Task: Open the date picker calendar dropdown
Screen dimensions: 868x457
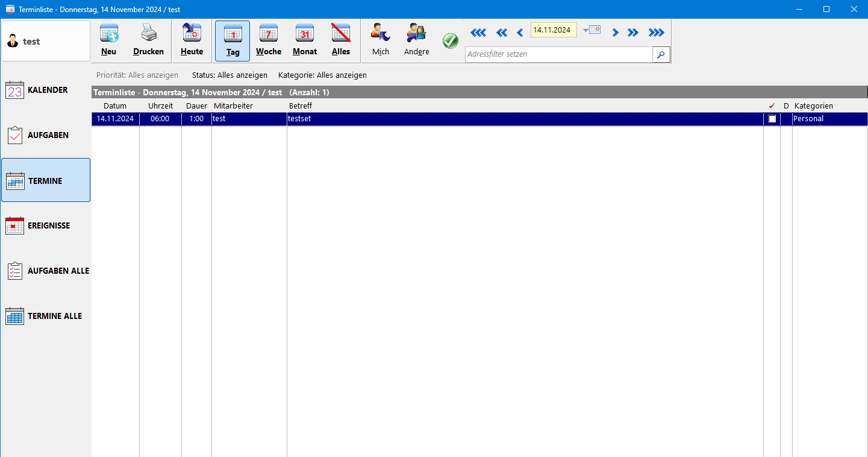Action: point(592,30)
